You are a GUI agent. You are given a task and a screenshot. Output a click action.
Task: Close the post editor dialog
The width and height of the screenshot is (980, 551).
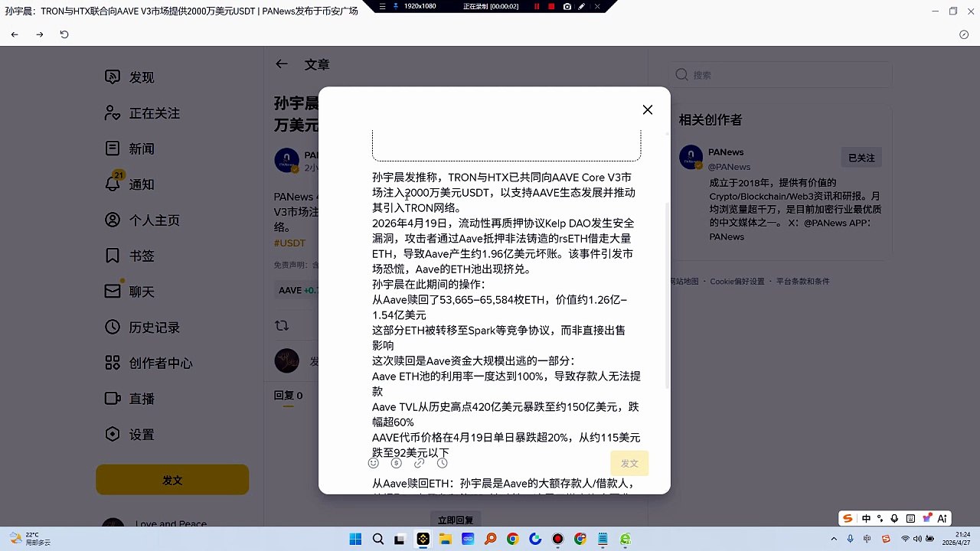(648, 109)
